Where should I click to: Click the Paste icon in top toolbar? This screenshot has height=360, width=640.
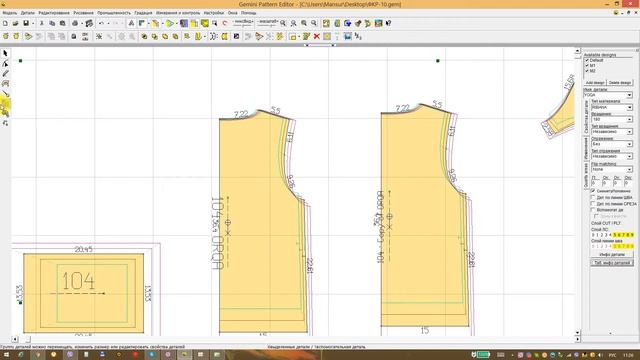(62, 24)
